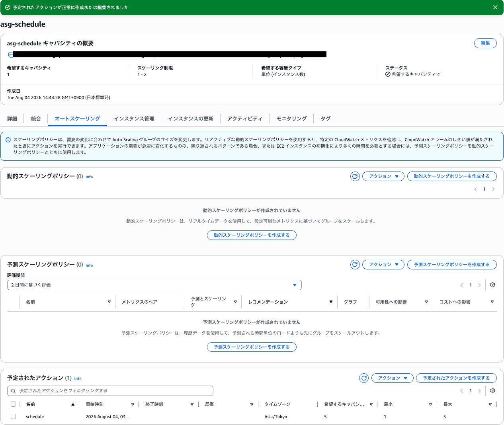Click the search magnifier icon in scheduled actions filter

pyautogui.click(x=13, y=391)
